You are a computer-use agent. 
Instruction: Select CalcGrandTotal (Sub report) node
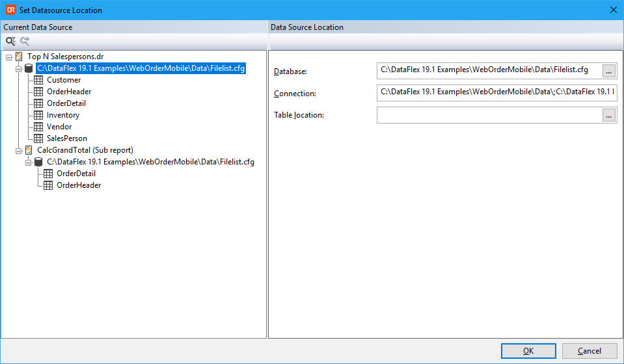[85, 150]
